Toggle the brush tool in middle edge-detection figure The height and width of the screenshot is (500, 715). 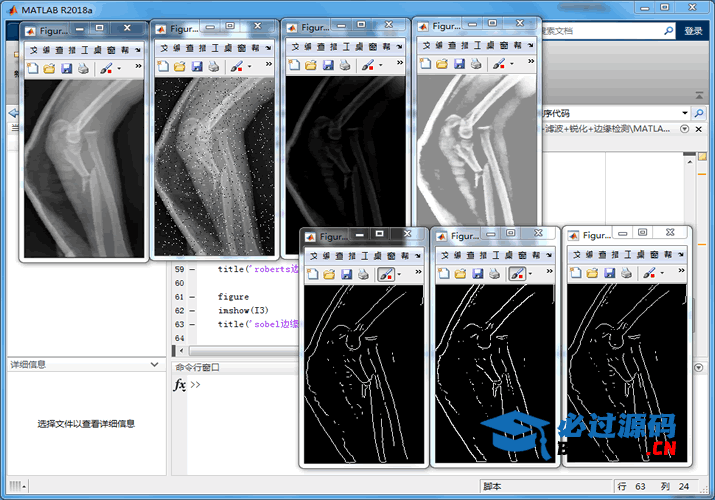point(516,274)
